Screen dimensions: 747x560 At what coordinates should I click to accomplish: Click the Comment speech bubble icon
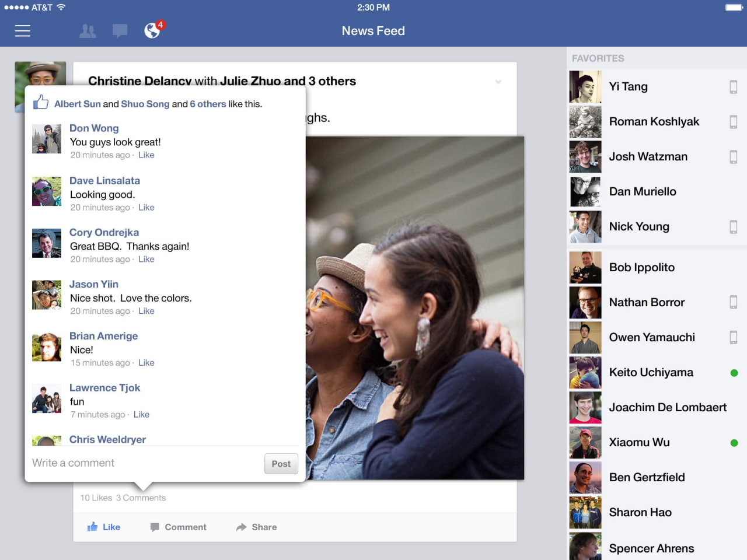[155, 527]
